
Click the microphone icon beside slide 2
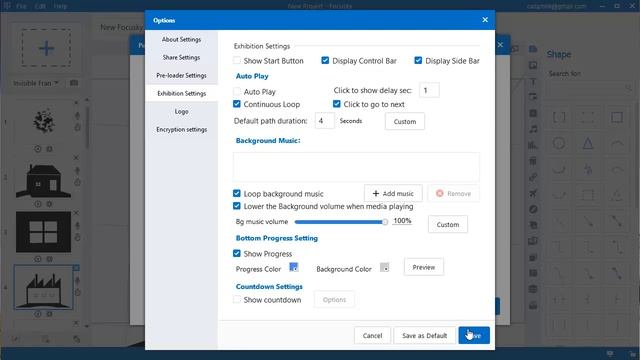click(x=77, y=171)
